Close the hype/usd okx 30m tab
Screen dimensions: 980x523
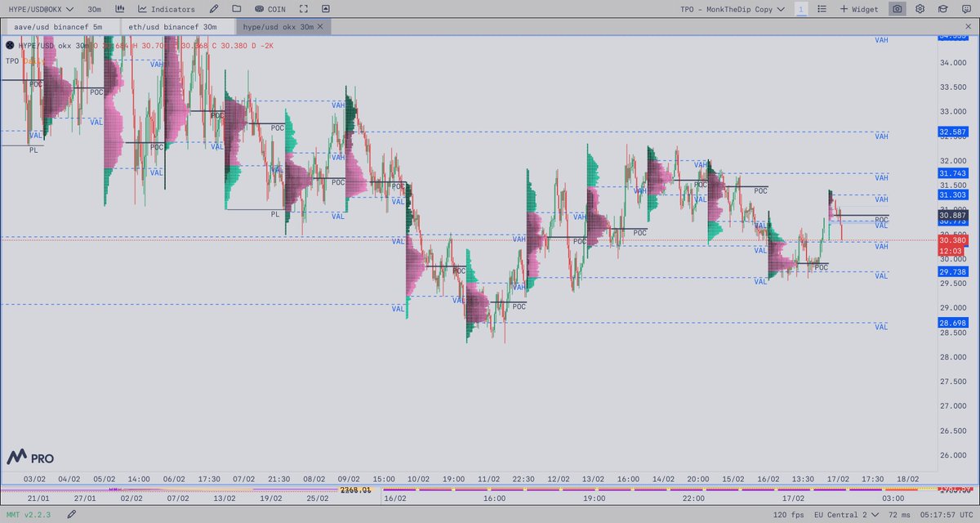pyautogui.click(x=321, y=27)
